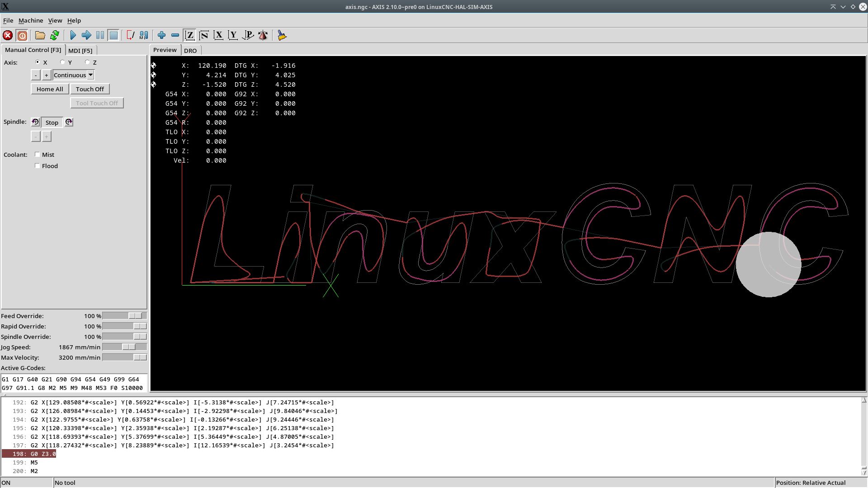
Task: Toggle the Machine Power button
Action: click(22, 35)
